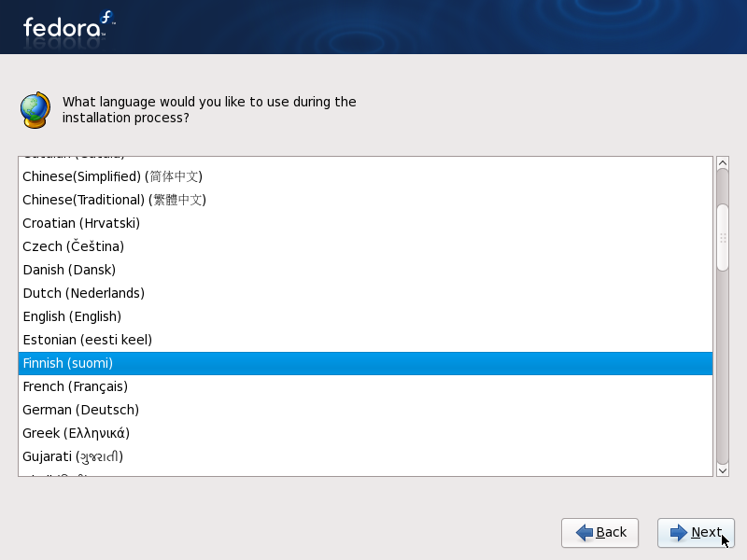The height and width of the screenshot is (560, 747).
Task: Pick Gujarati from the language list
Action: pos(73,456)
